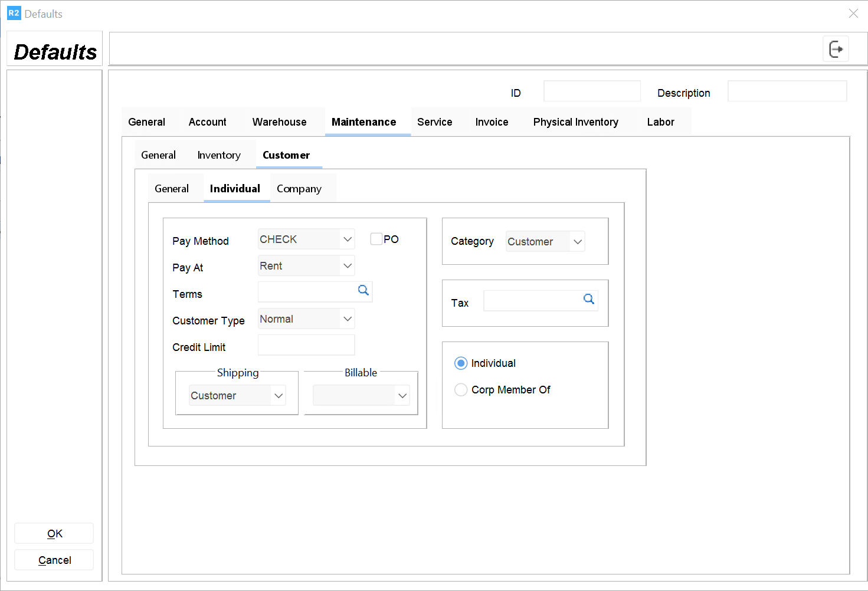Click the exit icon in top toolbar

coord(836,49)
